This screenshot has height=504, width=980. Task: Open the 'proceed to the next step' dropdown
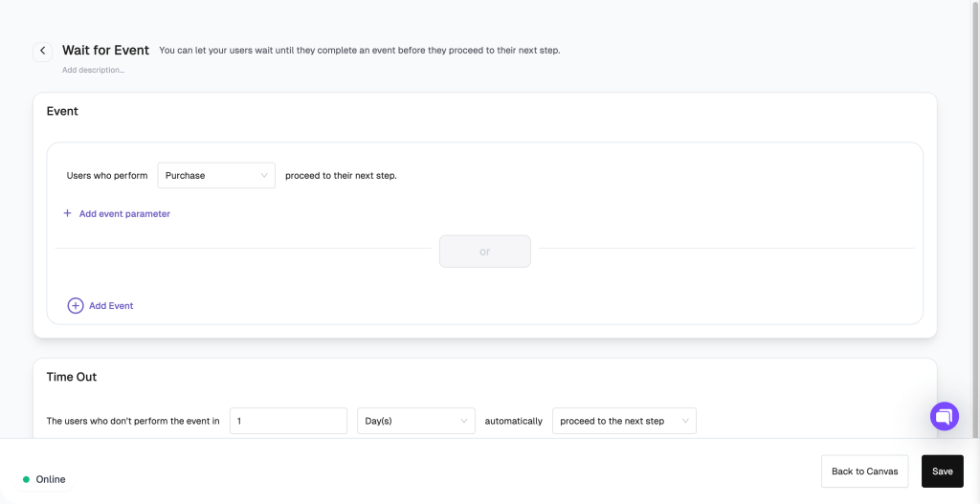click(624, 421)
